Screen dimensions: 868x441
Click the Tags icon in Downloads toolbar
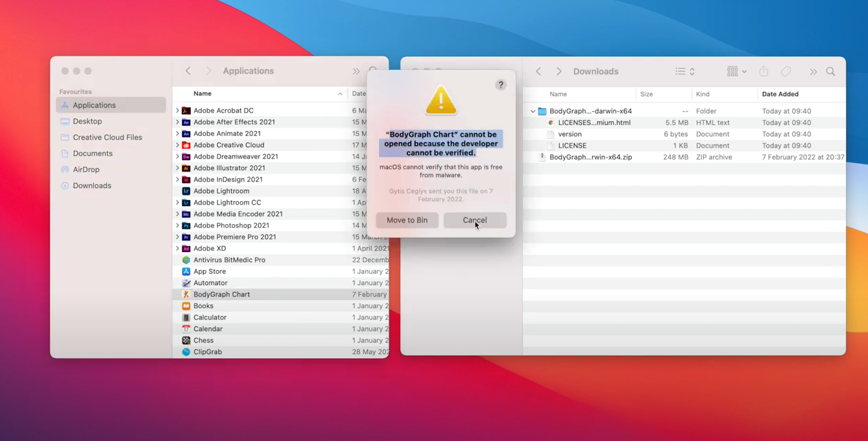tap(786, 71)
